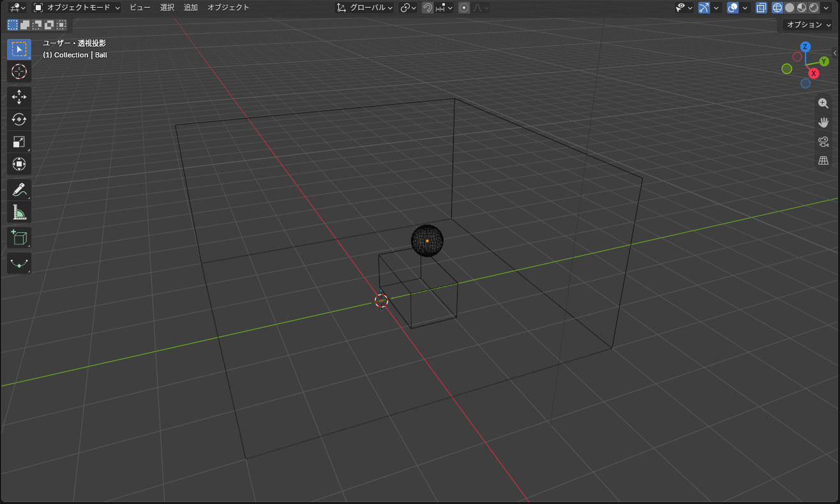Open the ビュー menu

coord(140,8)
